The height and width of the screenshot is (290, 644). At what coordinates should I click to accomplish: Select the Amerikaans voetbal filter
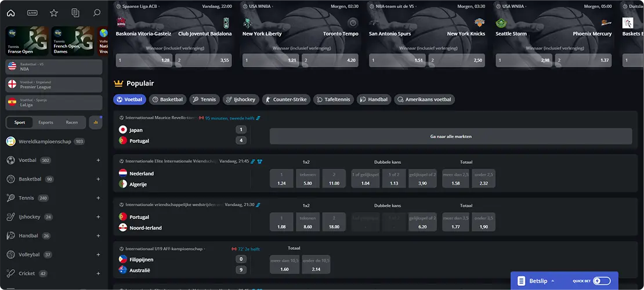point(424,99)
